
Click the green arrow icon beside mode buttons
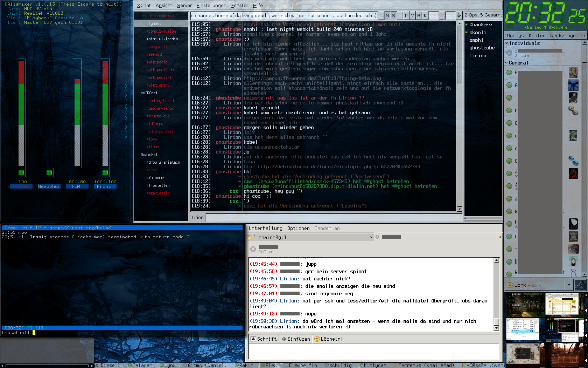[459, 15]
